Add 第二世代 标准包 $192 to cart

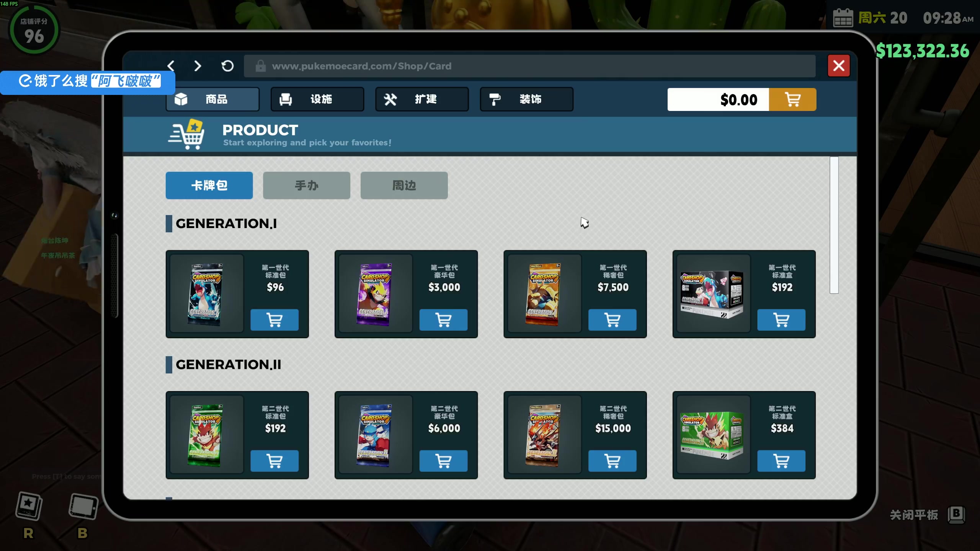(274, 461)
